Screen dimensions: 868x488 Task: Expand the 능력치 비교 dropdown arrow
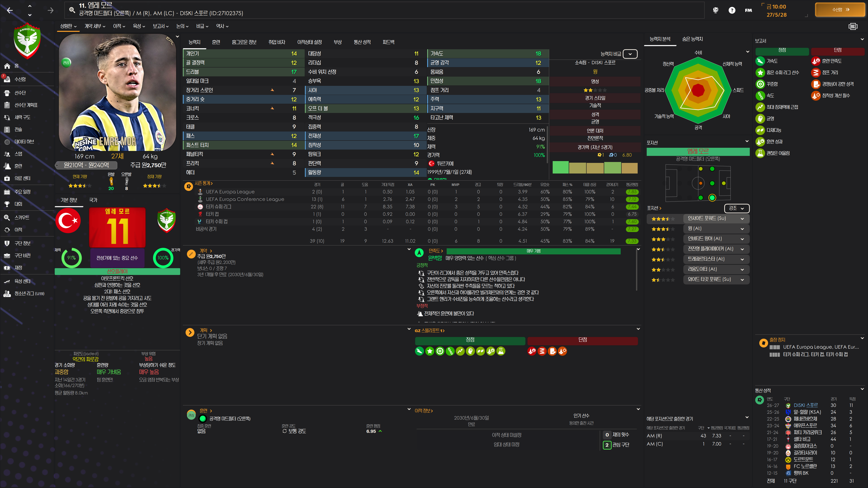click(x=630, y=54)
